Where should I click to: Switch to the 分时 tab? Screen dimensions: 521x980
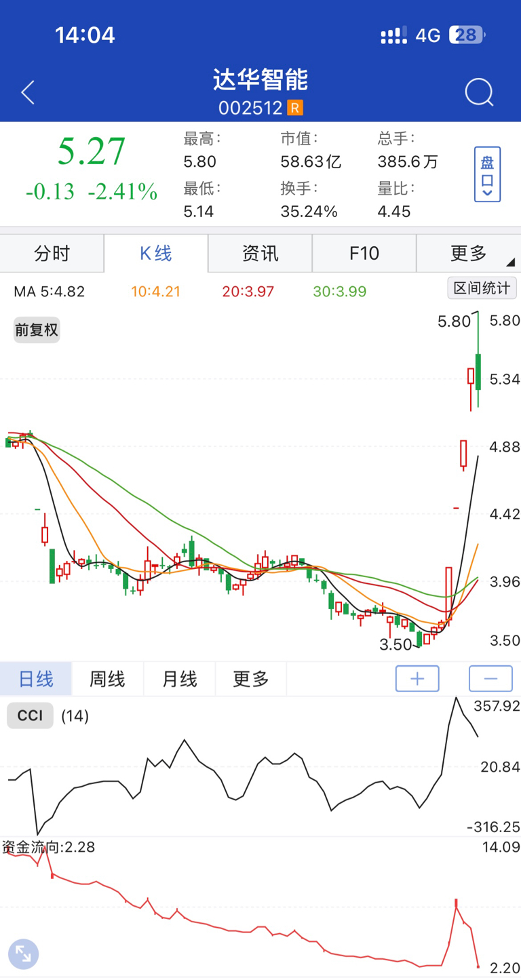pyautogui.click(x=52, y=254)
